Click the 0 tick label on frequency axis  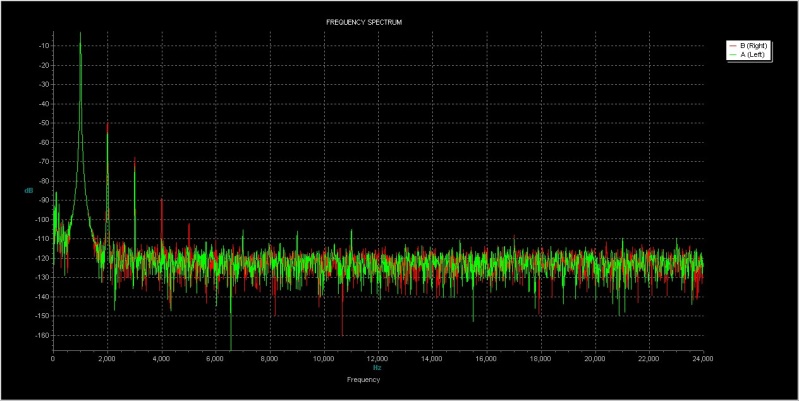53,359
